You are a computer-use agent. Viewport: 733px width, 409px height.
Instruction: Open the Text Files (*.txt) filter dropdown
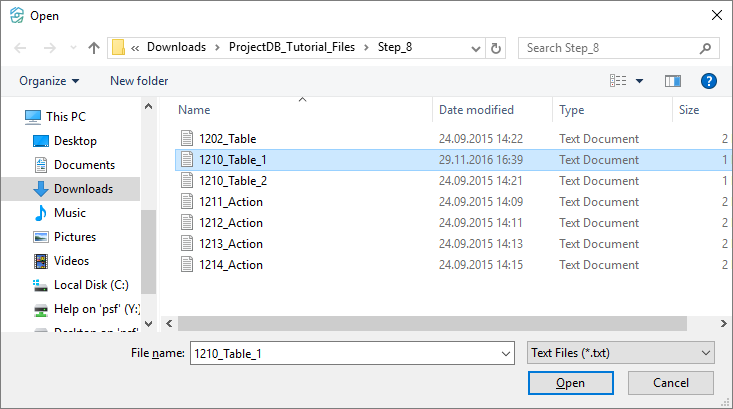pyautogui.click(x=620, y=352)
